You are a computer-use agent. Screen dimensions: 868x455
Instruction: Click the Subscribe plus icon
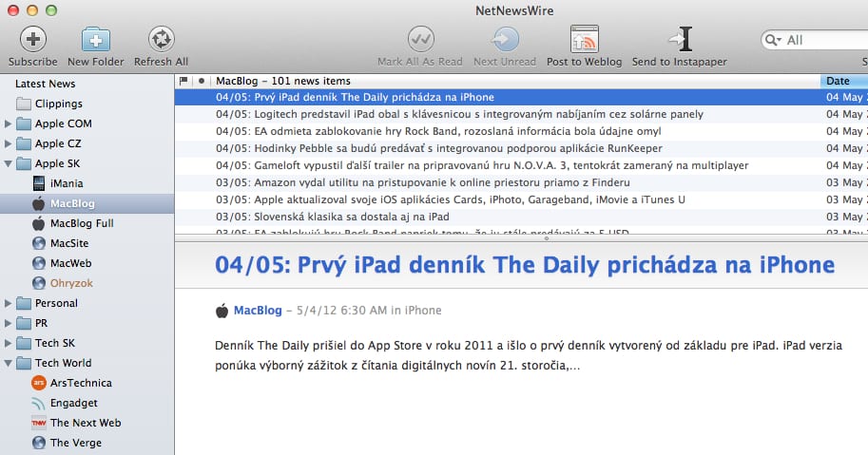33,39
